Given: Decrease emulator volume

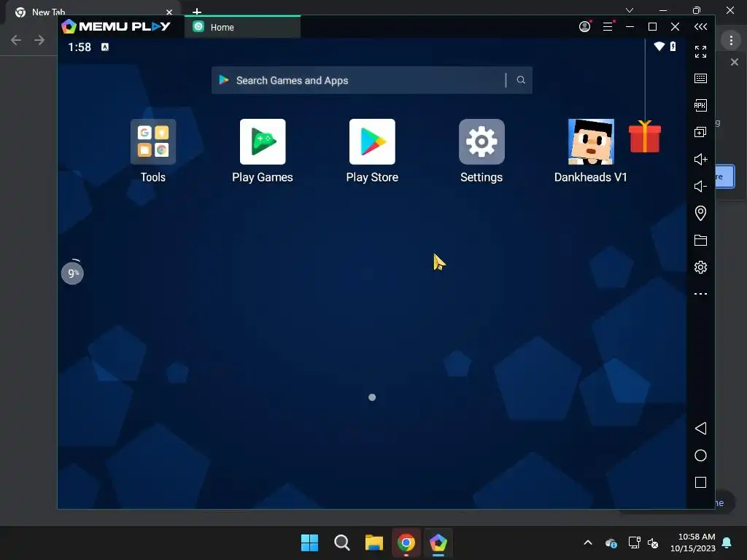Looking at the screenshot, I should coord(700,186).
